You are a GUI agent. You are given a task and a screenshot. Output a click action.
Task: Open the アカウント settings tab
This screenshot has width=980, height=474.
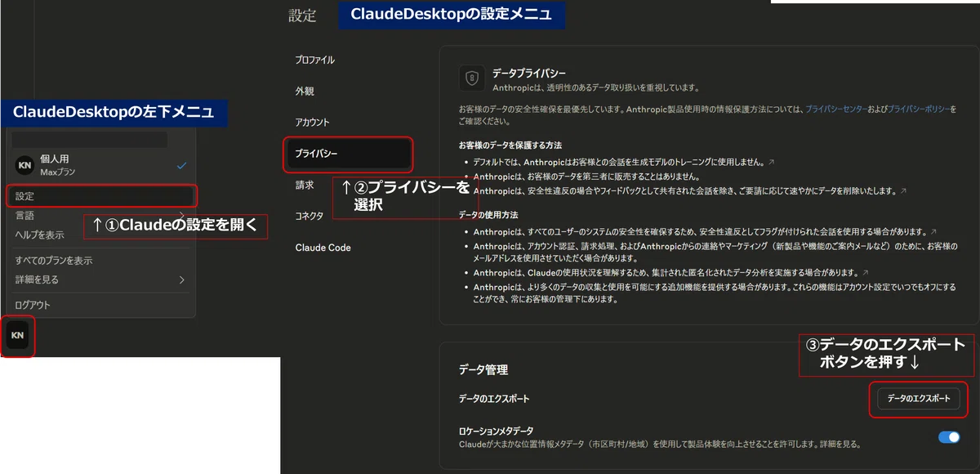(313, 123)
